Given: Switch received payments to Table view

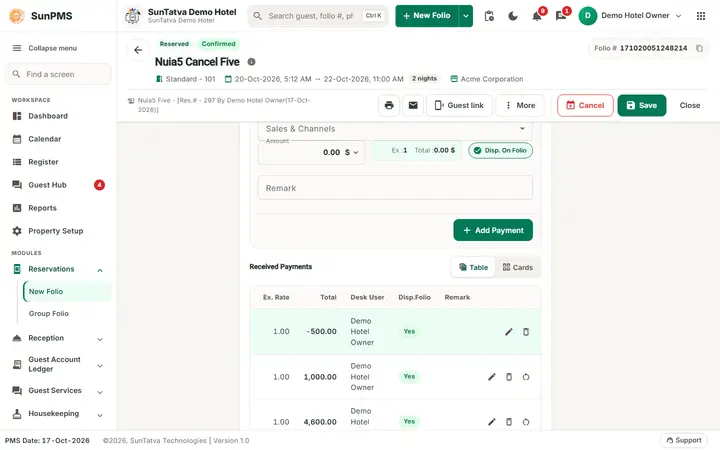Looking at the screenshot, I should point(473,267).
